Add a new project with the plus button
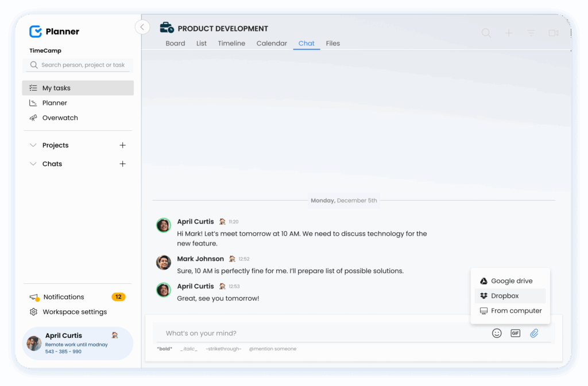The image size is (588, 386). click(x=122, y=145)
